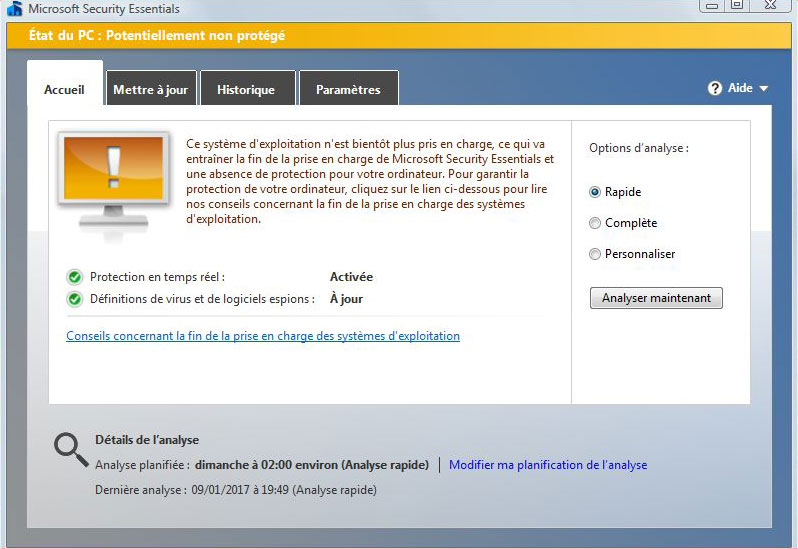Image resolution: width=798 pixels, height=549 pixels.
Task: Expand the Aide dropdown arrow
Action: pos(763,89)
